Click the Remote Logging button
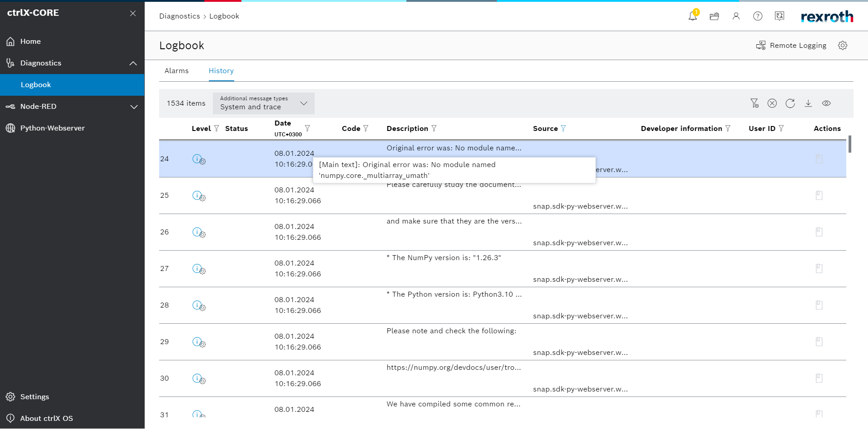Image resolution: width=868 pixels, height=429 pixels. point(791,46)
